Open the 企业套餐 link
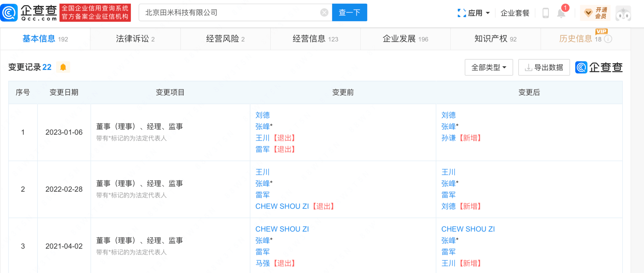 pyautogui.click(x=515, y=13)
